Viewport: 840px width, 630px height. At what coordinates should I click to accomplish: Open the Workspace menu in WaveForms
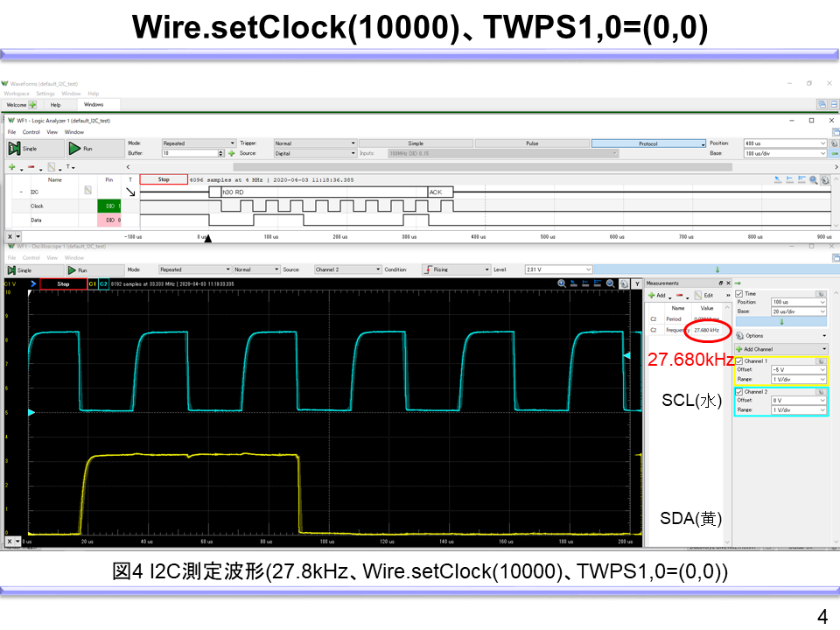(x=16, y=94)
